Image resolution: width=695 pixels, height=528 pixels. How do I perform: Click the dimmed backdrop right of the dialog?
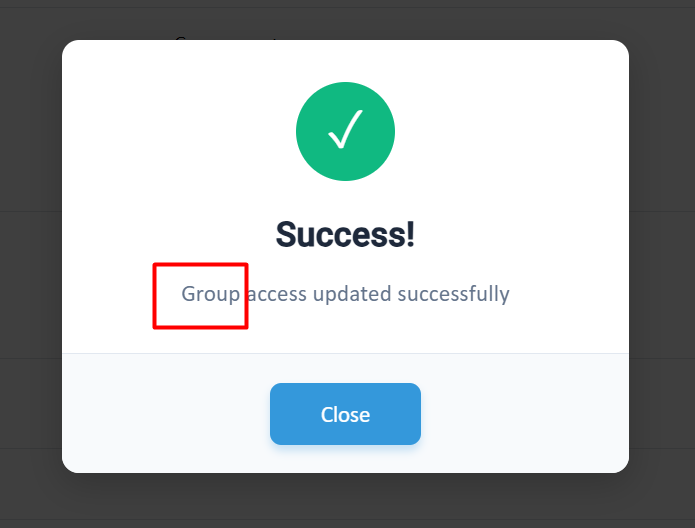click(662, 264)
